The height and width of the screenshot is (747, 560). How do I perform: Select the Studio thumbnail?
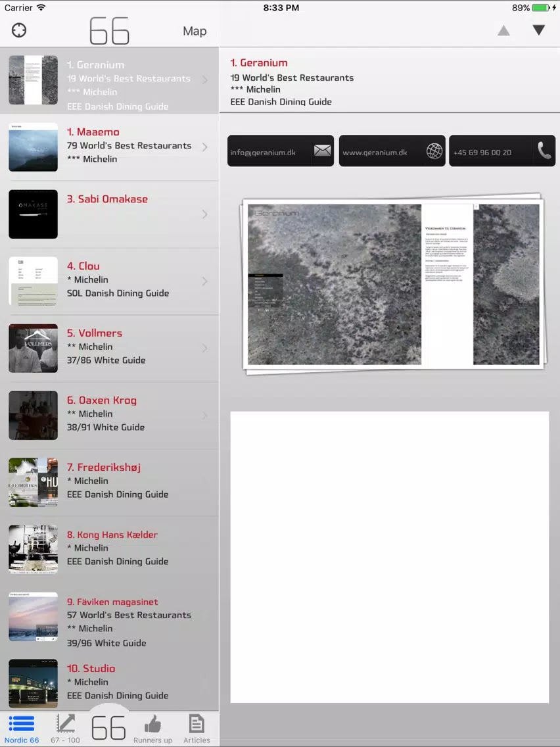click(33, 684)
